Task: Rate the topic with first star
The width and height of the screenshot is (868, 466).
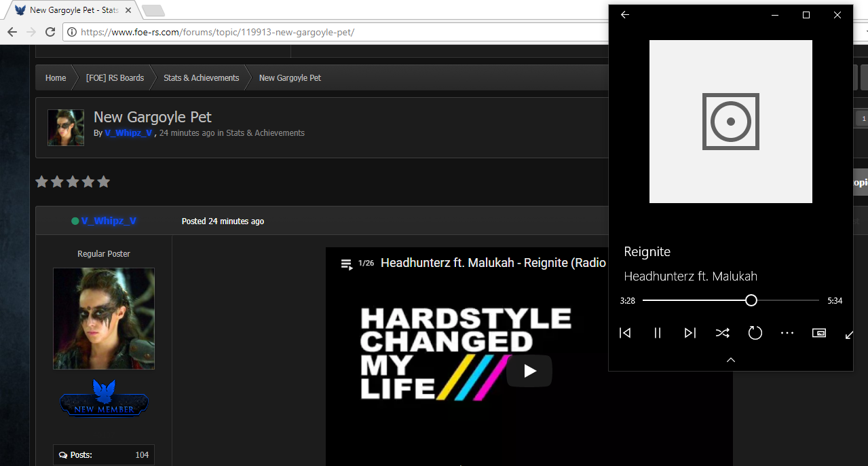Action: pos(42,182)
